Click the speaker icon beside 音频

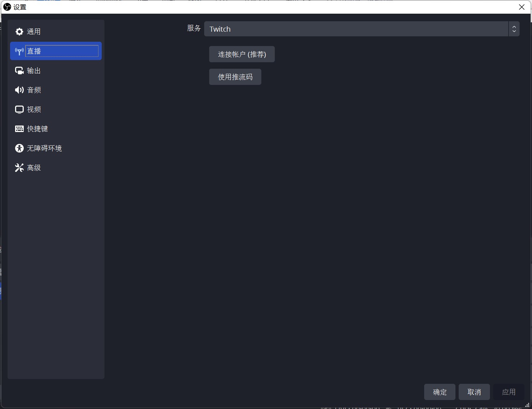[x=19, y=90]
